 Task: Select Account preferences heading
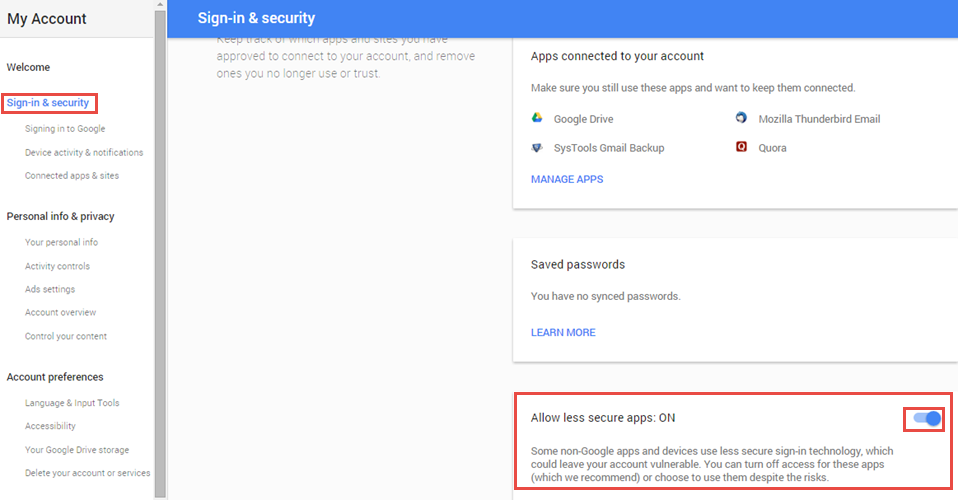(x=55, y=377)
